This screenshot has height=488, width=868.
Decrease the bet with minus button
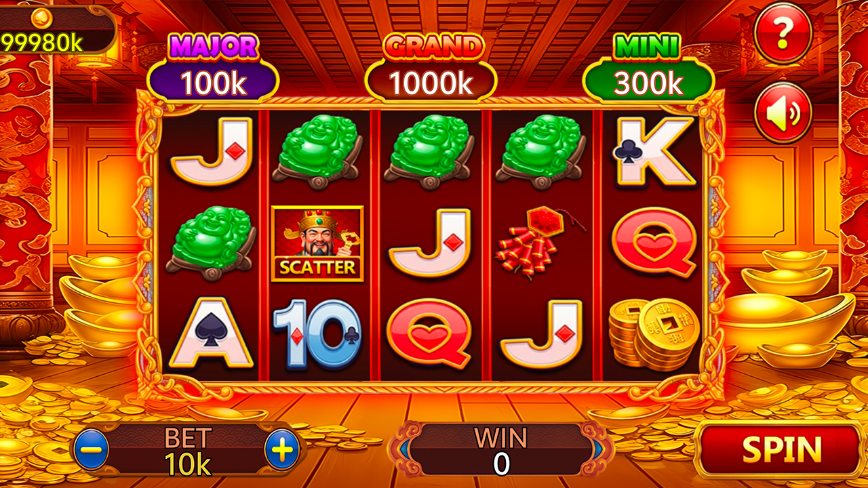(x=92, y=450)
